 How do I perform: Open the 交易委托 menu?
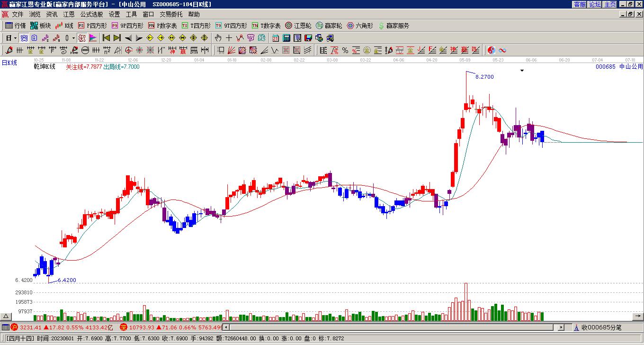171,15
